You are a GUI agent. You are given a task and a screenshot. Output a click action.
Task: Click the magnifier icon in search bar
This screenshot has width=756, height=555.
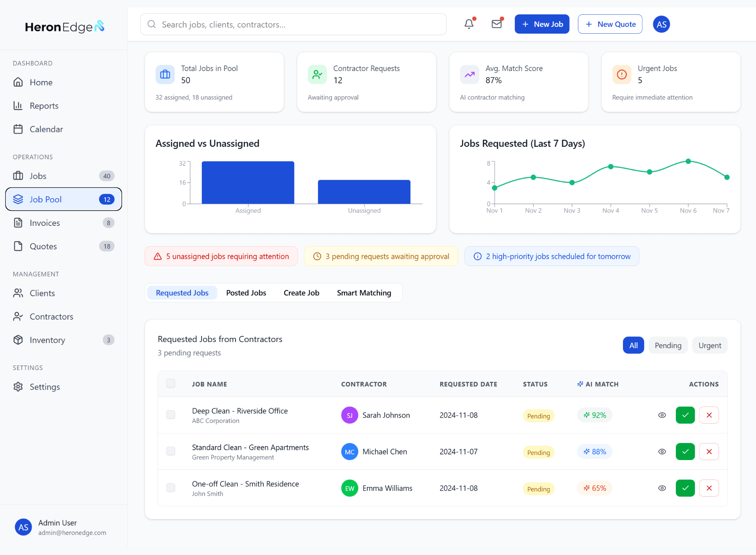[152, 24]
